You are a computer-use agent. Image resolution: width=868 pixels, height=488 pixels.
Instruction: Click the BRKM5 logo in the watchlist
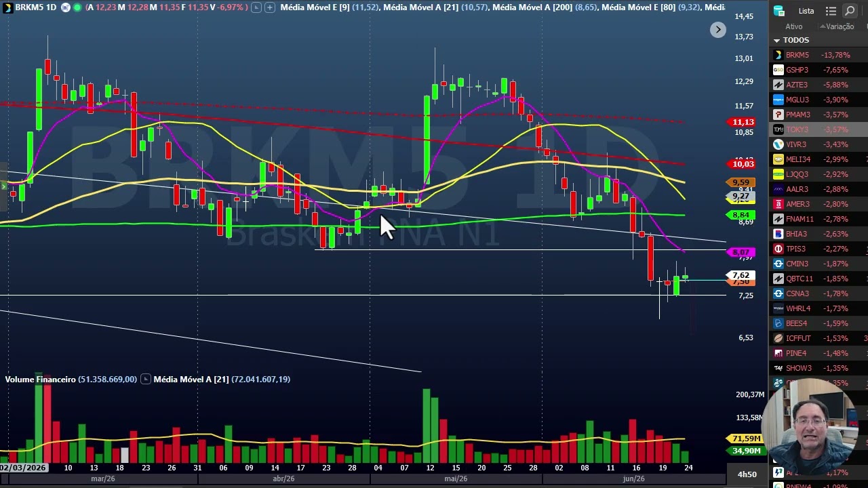pyautogui.click(x=778, y=55)
